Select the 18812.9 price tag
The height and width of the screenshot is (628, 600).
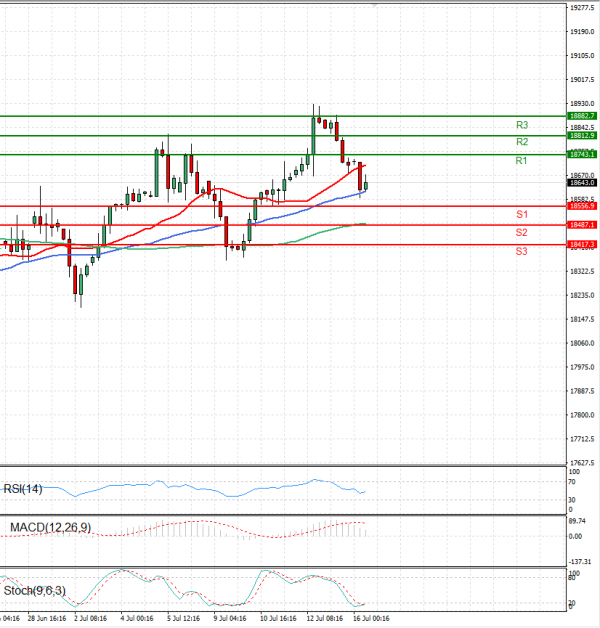582,136
